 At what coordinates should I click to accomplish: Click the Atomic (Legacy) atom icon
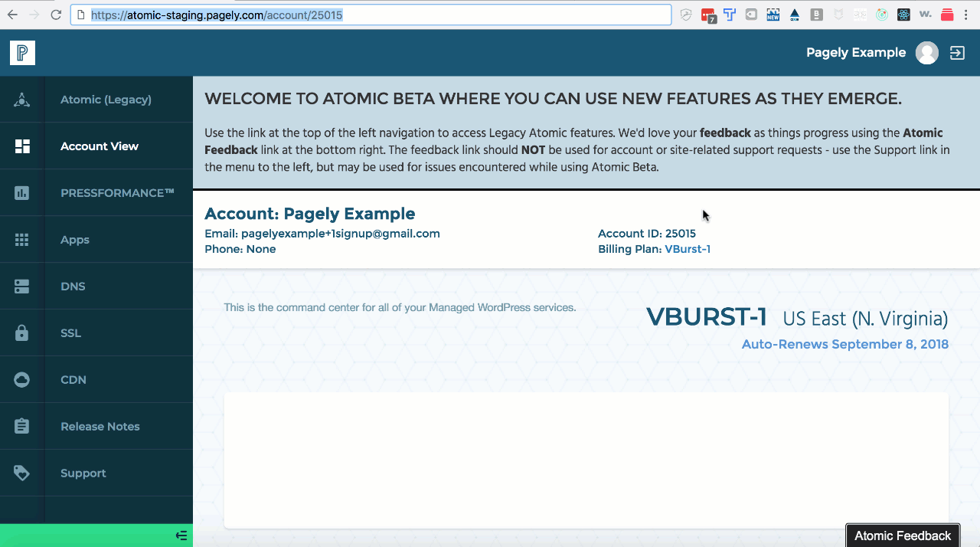[x=22, y=100]
